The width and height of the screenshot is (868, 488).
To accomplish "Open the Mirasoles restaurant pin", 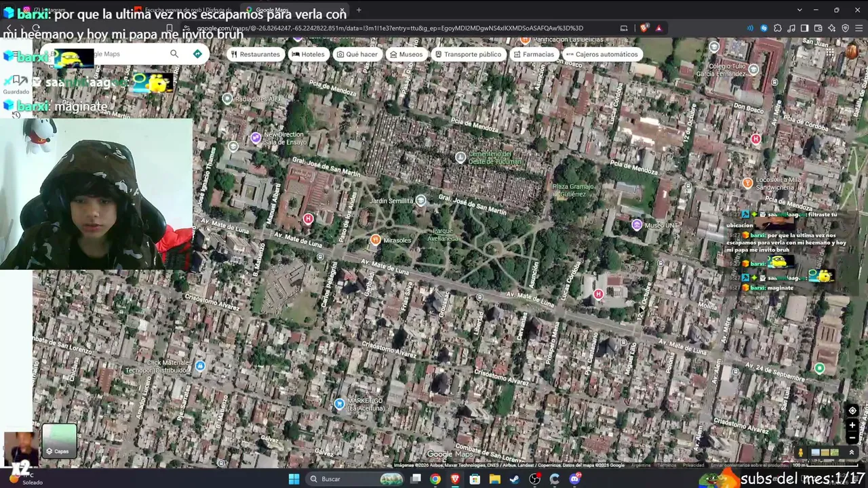I will pos(375,240).
